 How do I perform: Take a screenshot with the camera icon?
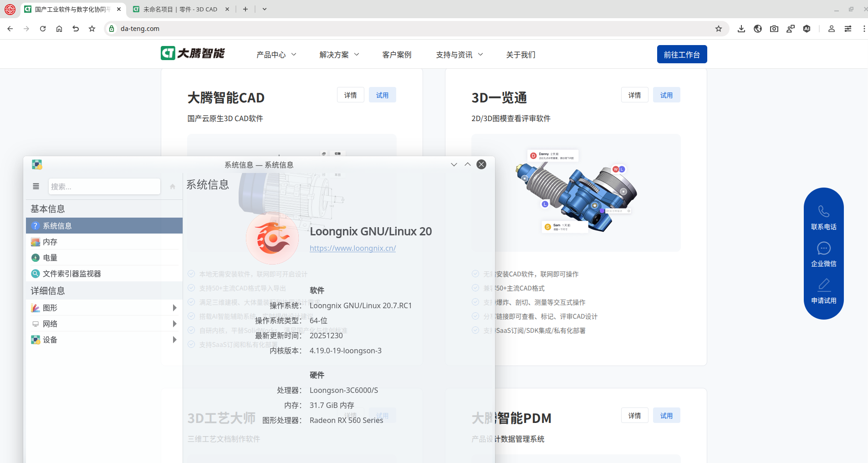click(x=774, y=29)
